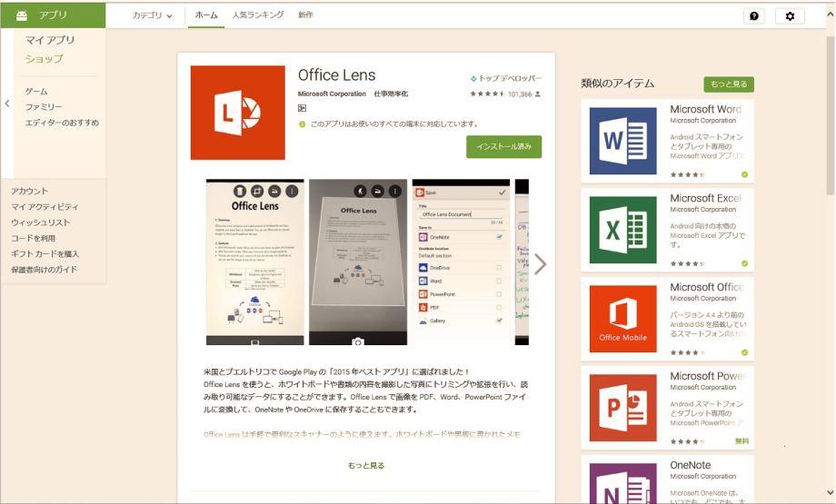Image resolution: width=836 pixels, height=504 pixels.
Task: Click the 類似のアイテム heading
Action: tap(617, 84)
